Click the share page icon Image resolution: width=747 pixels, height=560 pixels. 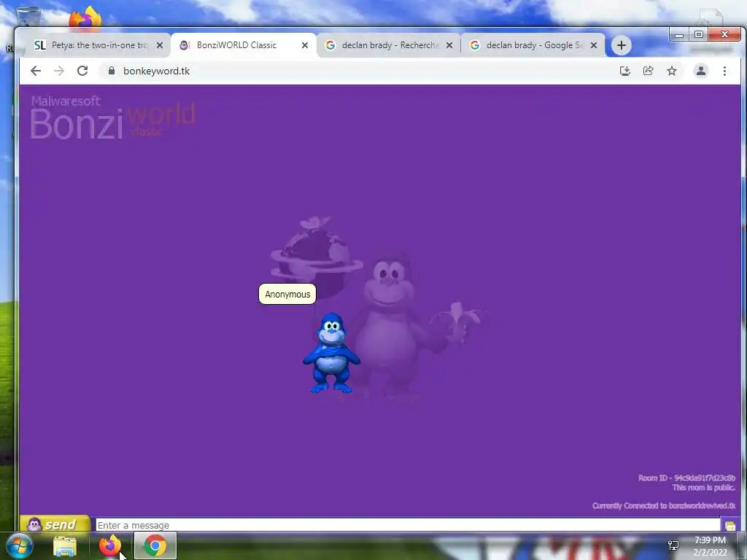(648, 71)
